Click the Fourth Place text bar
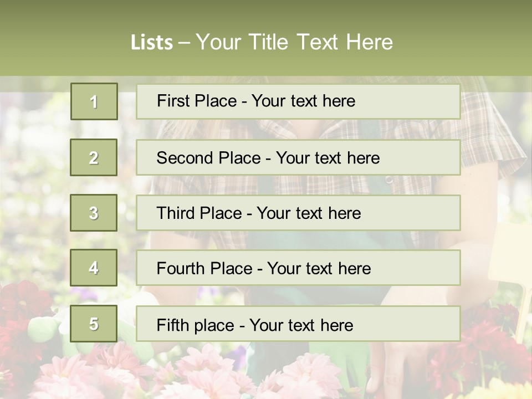The width and height of the screenshot is (532, 399). [298, 268]
